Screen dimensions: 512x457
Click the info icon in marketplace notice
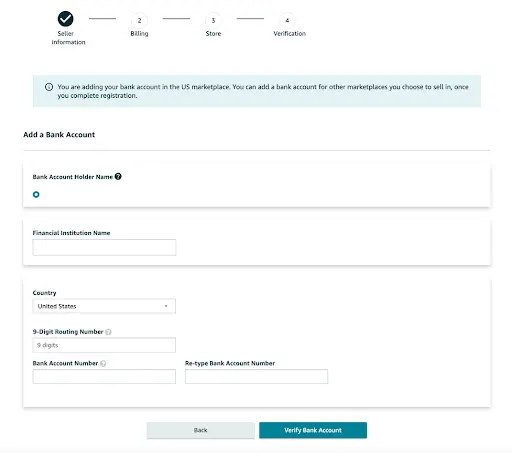49,87
